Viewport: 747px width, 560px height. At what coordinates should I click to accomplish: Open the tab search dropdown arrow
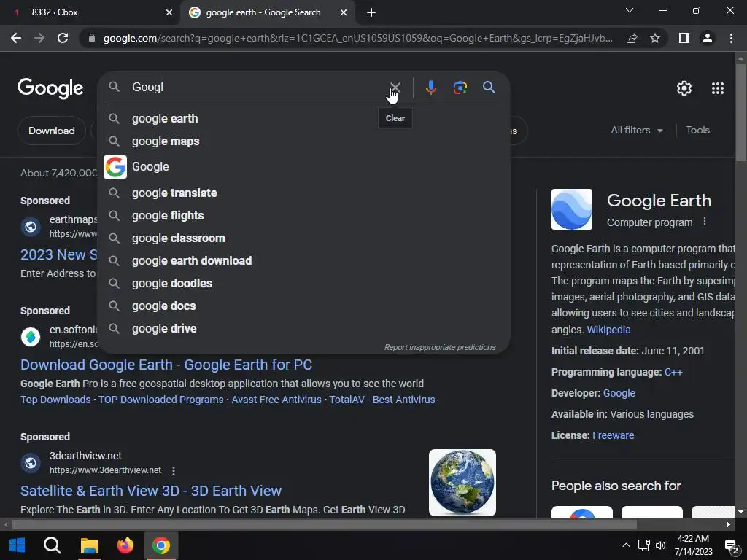pyautogui.click(x=630, y=10)
